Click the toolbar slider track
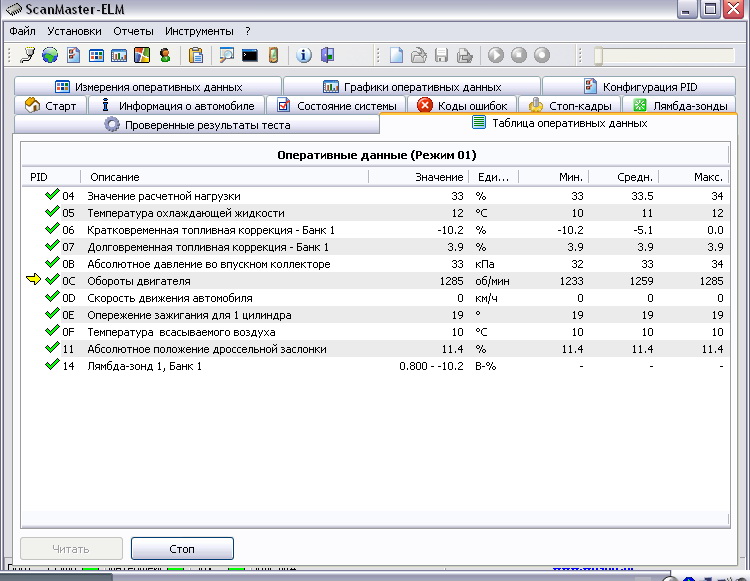The height and width of the screenshot is (581, 750). coord(665,55)
